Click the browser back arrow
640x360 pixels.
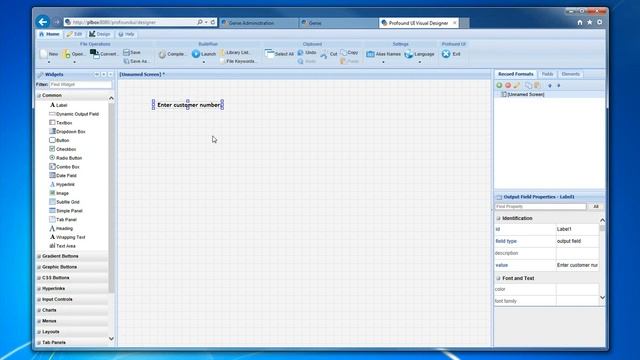coord(42,22)
